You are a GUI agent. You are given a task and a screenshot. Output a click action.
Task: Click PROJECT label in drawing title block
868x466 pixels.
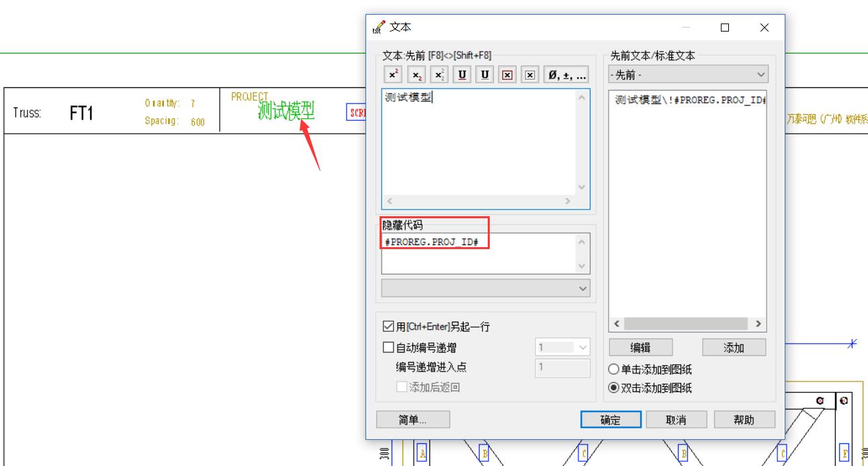click(249, 97)
